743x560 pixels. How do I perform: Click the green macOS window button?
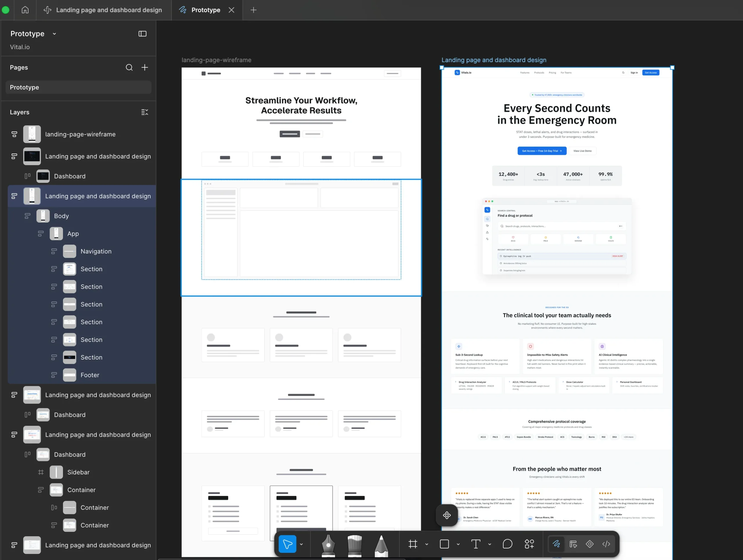6,10
